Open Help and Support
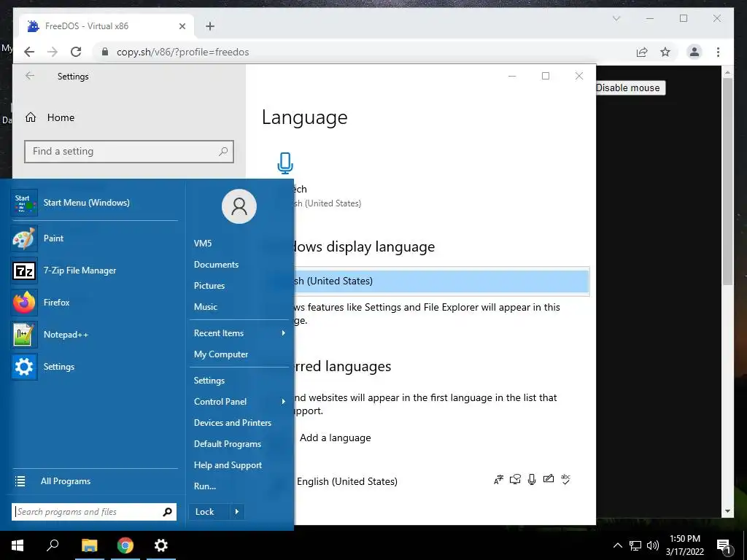 228,465
